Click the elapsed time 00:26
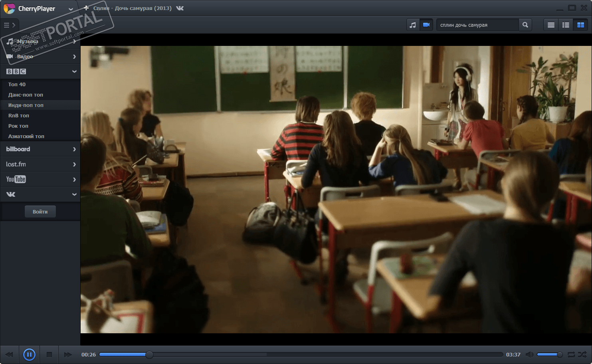 (x=89, y=354)
